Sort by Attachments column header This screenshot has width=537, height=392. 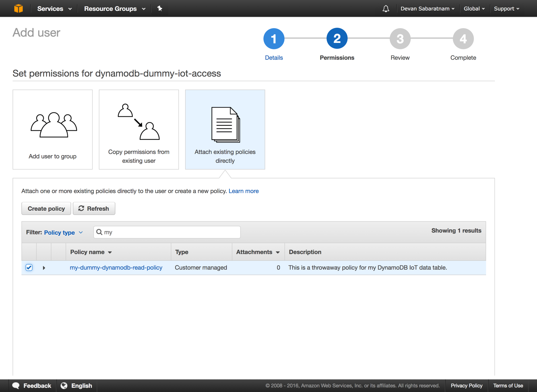(x=258, y=252)
